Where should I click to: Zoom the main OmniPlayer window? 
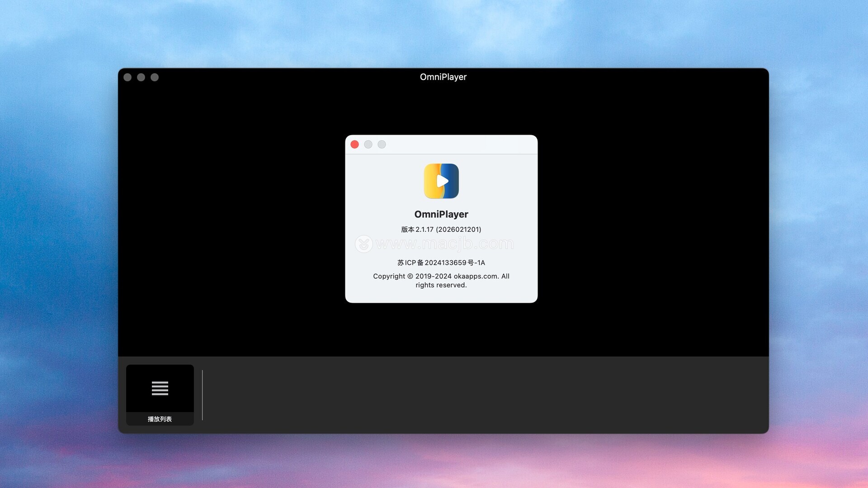tap(155, 77)
